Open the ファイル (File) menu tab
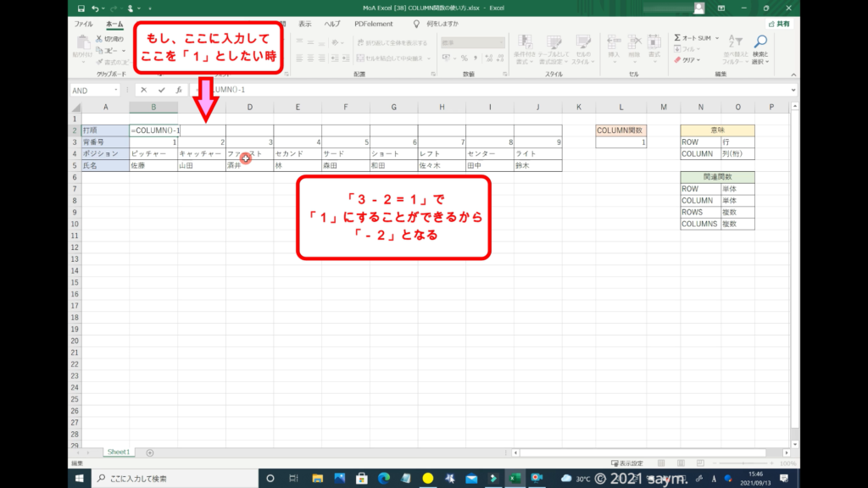868x488 pixels. tap(84, 24)
